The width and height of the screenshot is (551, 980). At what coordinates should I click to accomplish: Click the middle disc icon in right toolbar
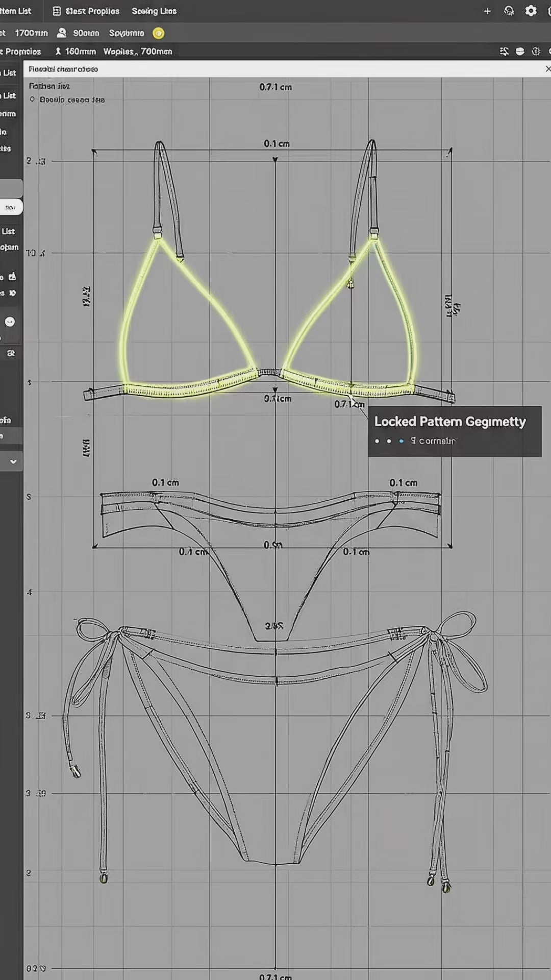(x=520, y=52)
